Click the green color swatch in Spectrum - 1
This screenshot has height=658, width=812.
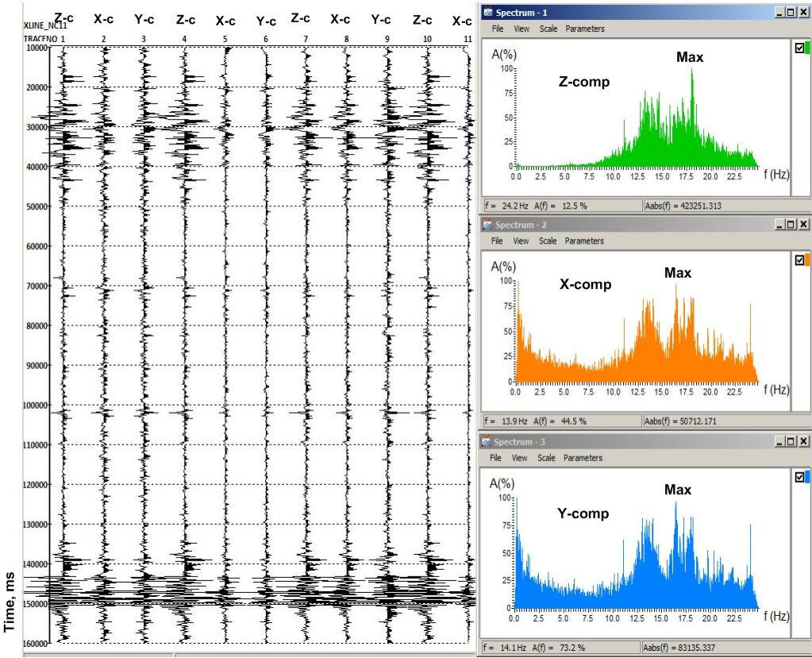tap(807, 48)
